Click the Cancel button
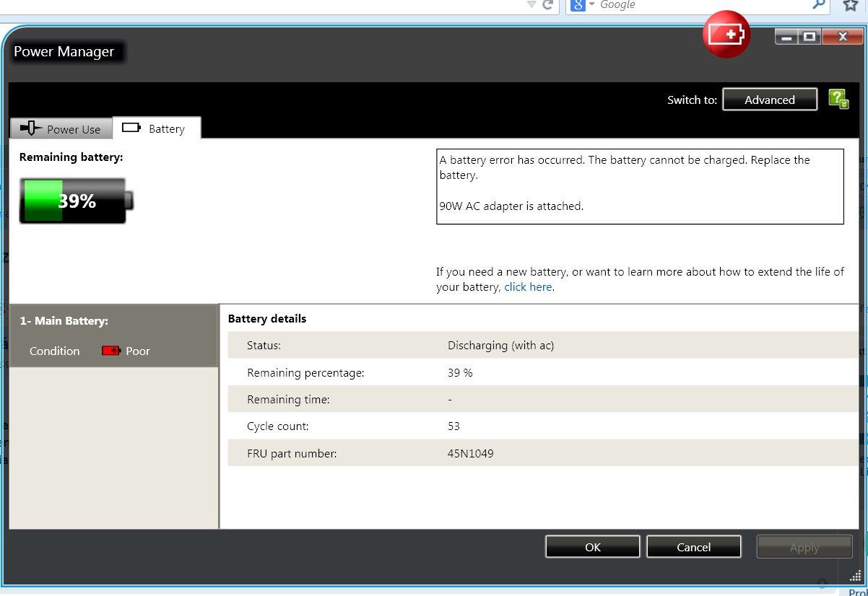This screenshot has height=596, width=868. [x=694, y=547]
